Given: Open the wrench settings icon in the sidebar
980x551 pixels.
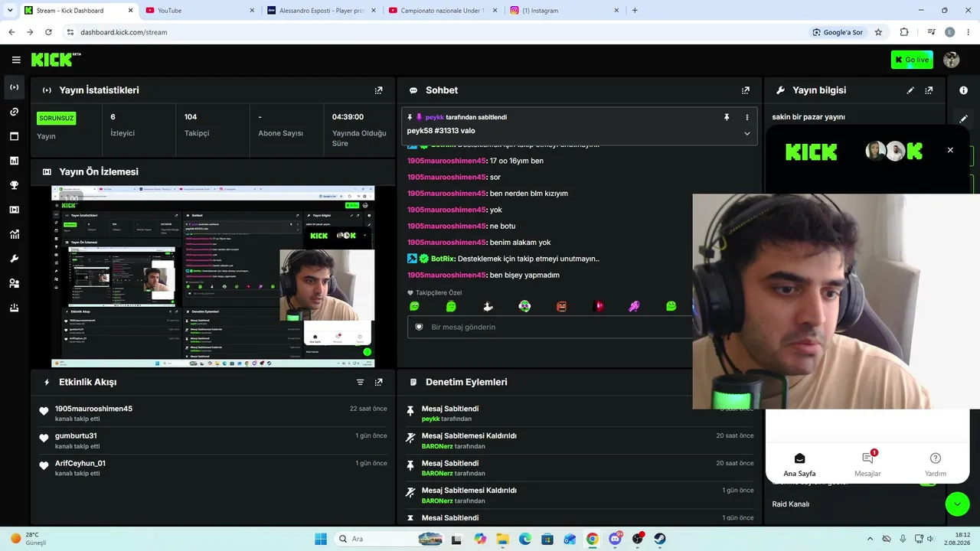Looking at the screenshot, I should pos(14,259).
